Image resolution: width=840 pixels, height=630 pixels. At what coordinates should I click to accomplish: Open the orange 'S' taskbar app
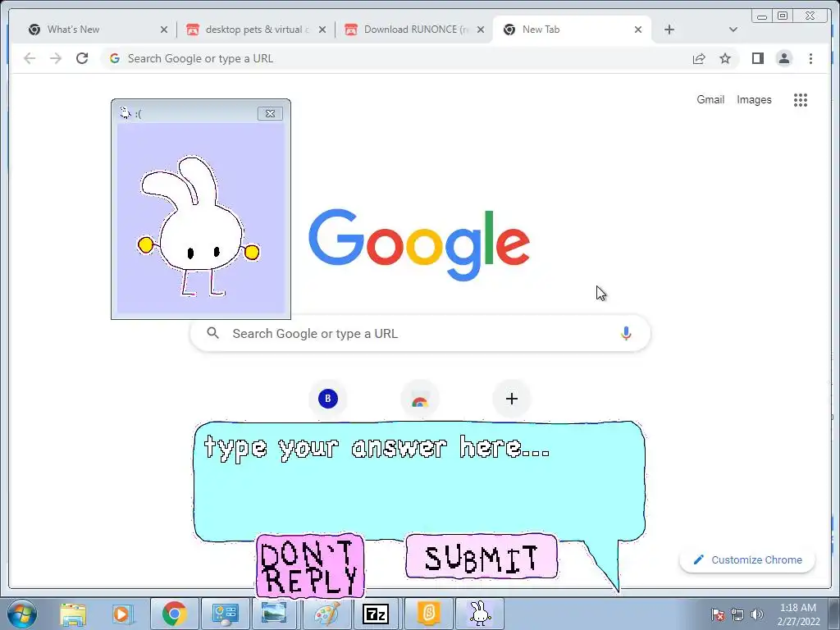tap(428, 614)
